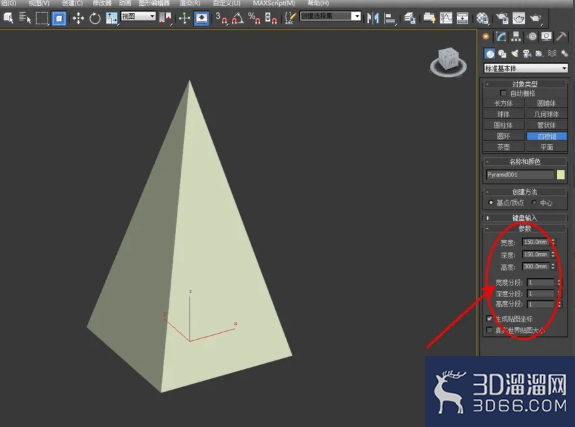Click the 圆柱体 cylinder button
575x427 pixels.
click(x=503, y=125)
